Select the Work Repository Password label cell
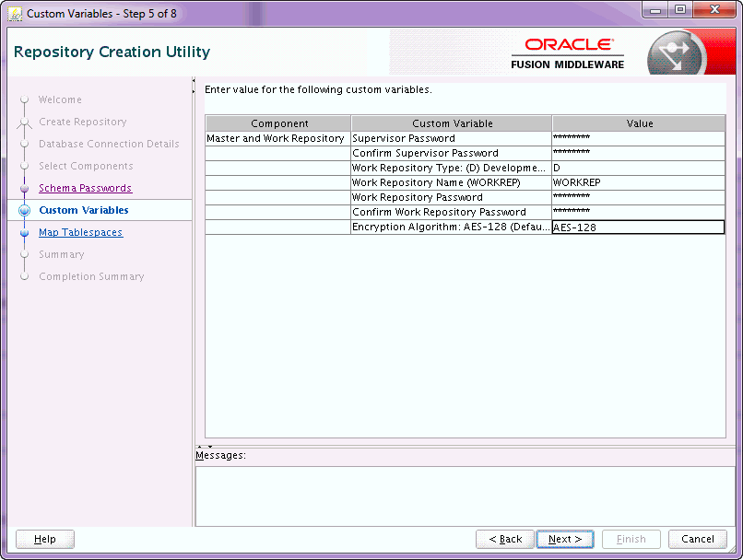The image size is (743, 560). 452,197
